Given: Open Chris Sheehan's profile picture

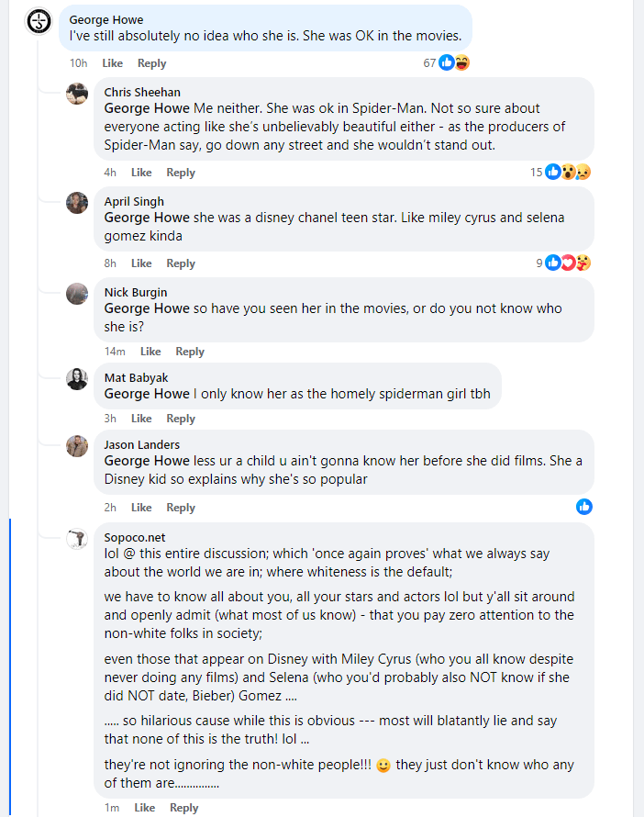Looking at the screenshot, I should click(x=77, y=94).
